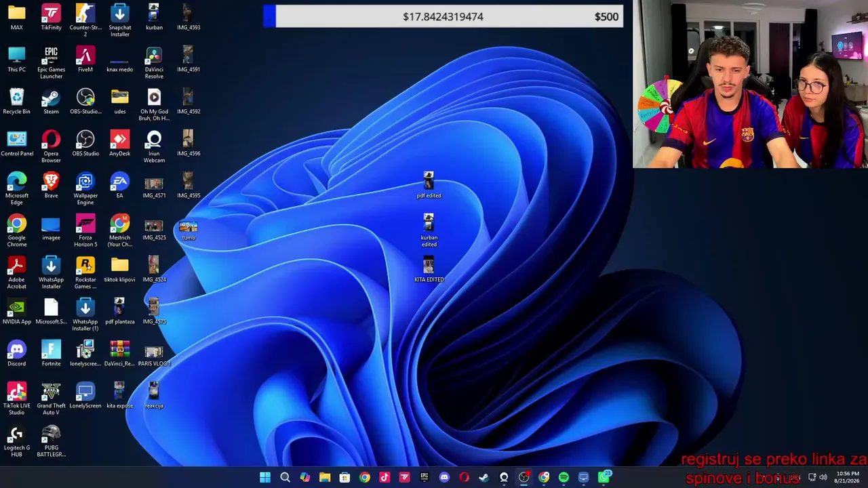Select the Microsoft Edge desktop icon
The height and width of the screenshot is (488, 868).
(x=17, y=188)
